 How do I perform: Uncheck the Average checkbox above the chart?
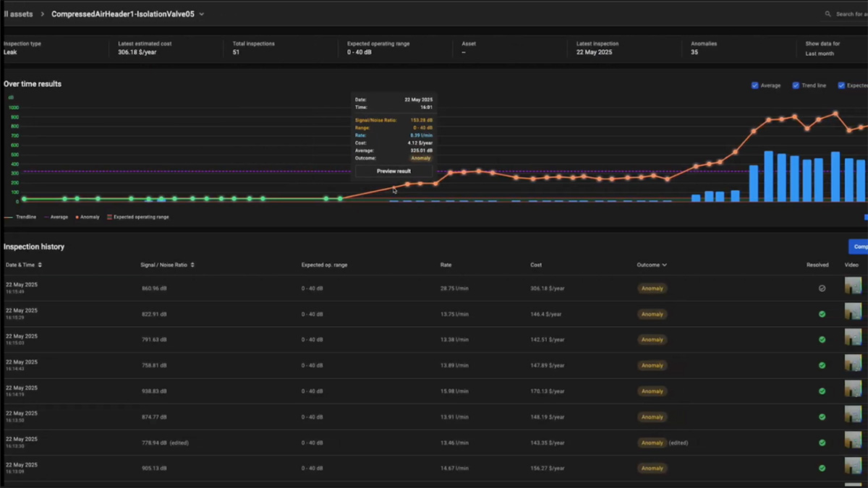click(x=754, y=85)
